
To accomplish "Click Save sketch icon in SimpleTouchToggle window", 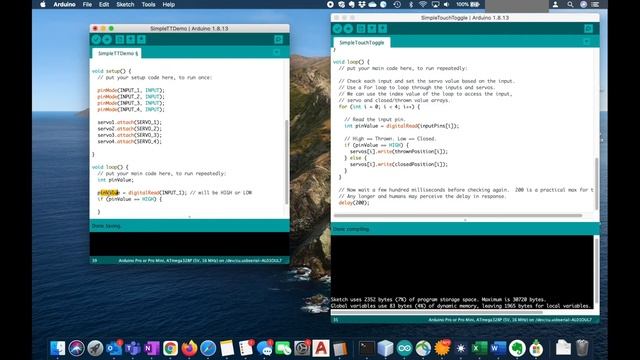I will point(382,29).
